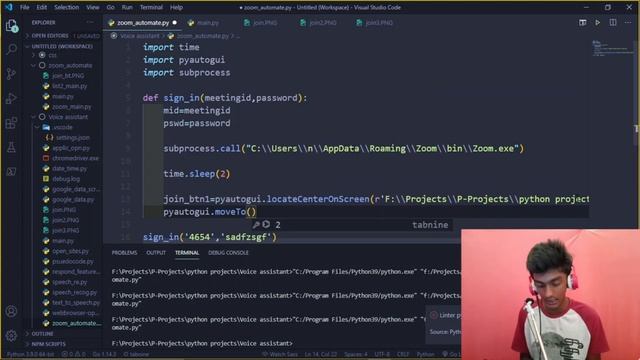Switch to the Output panel tab
Viewport: 640px width, 360px height.
pyautogui.click(x=156, y=253)
